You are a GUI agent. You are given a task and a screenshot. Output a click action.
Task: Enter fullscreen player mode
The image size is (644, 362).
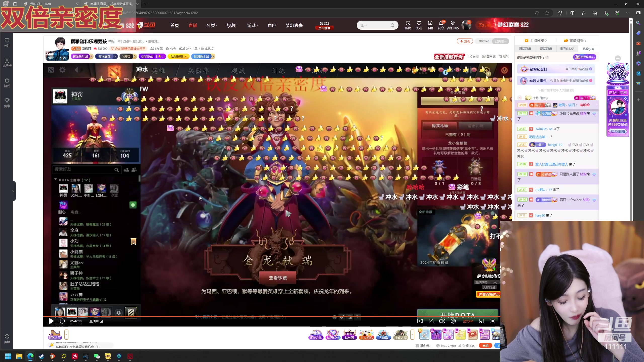click(493, 321)
